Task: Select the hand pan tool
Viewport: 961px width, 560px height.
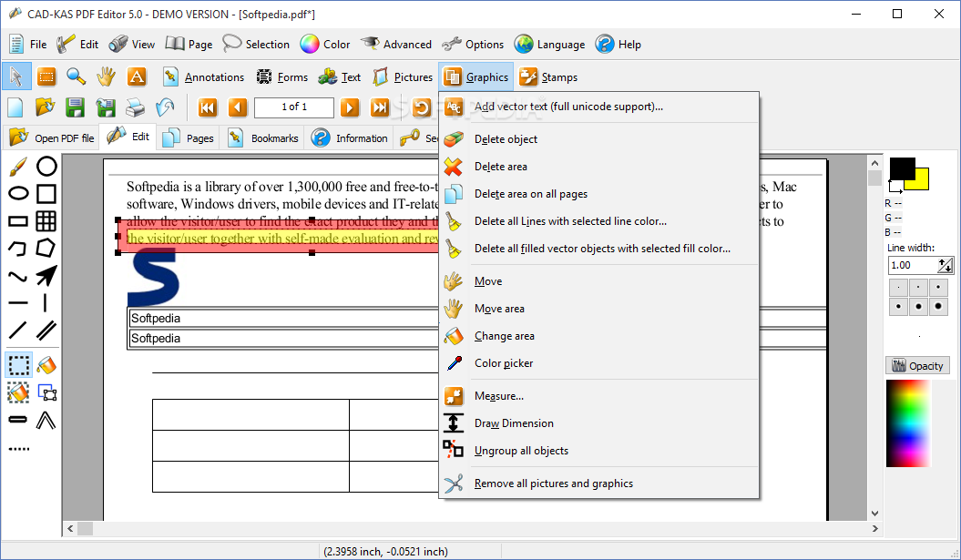Action: pyautogui.click(x=106, y=76)
